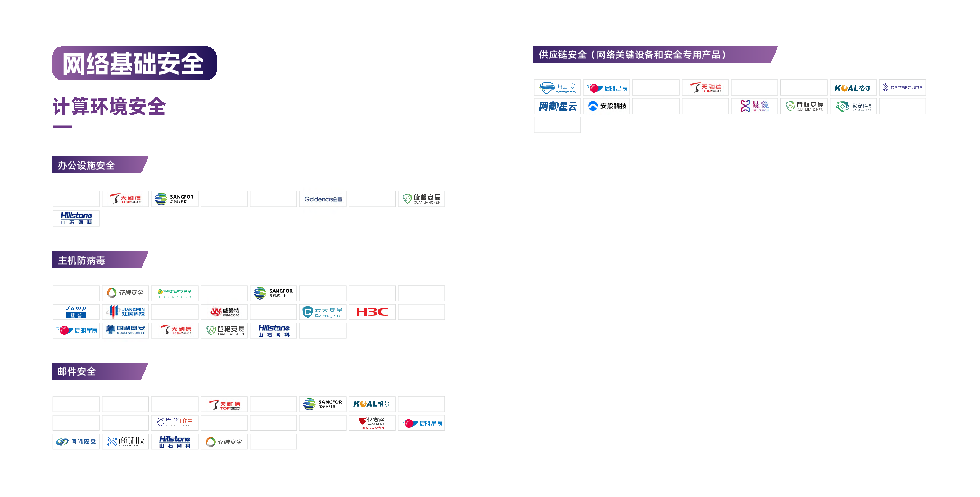Click the 锦行科技 logo
The height and width of the screenshot is (497, 980).
coord(126,441)
